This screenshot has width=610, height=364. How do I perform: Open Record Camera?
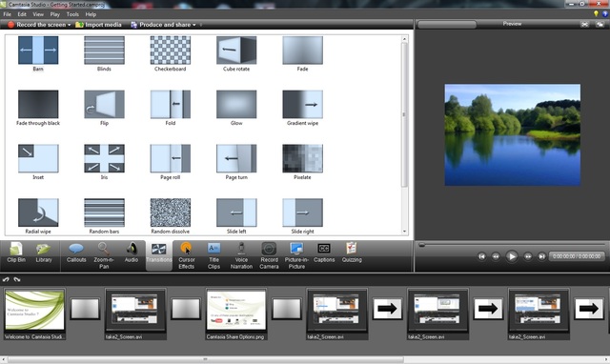click(269, 255)
